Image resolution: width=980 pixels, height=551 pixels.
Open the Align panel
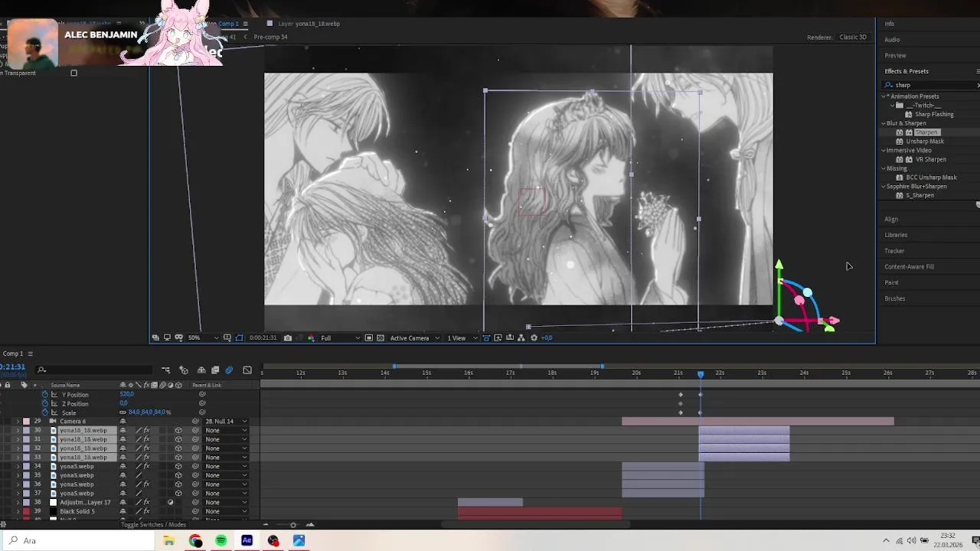click(x=891, y=220)
